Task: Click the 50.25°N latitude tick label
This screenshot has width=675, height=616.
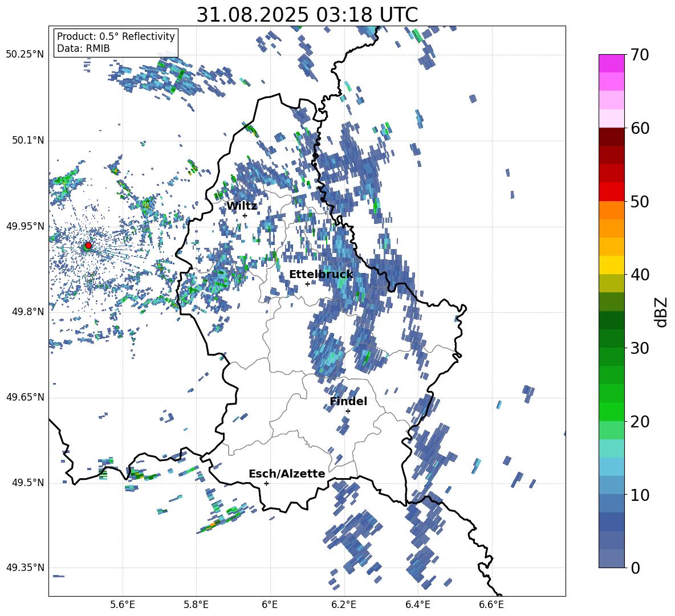Action: pyautogui.click(x=25, y=55)
